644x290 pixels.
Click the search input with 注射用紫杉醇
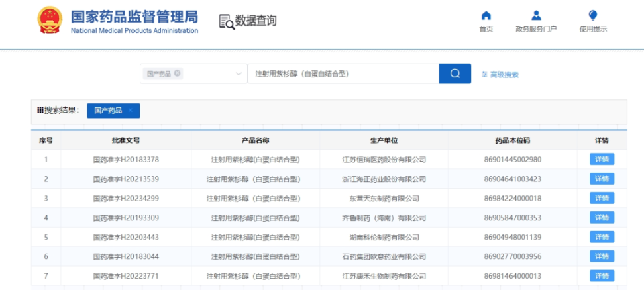click(343, 74)
